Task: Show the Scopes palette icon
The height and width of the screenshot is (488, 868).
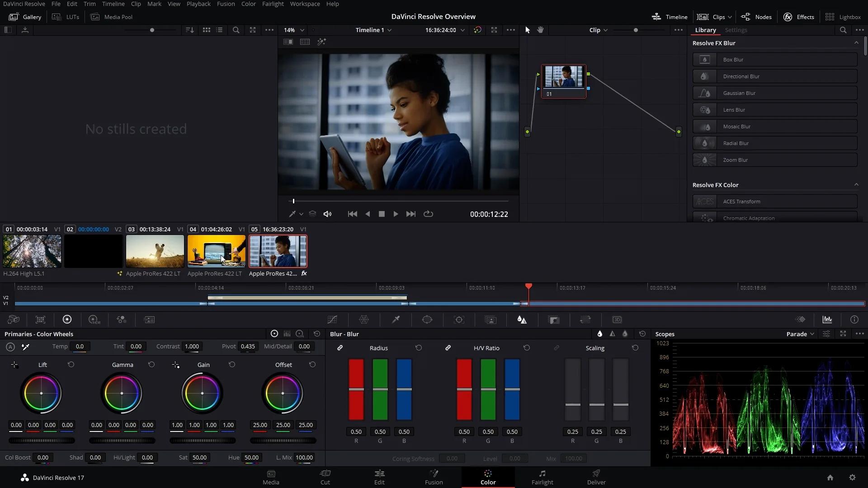Action: 827,320
